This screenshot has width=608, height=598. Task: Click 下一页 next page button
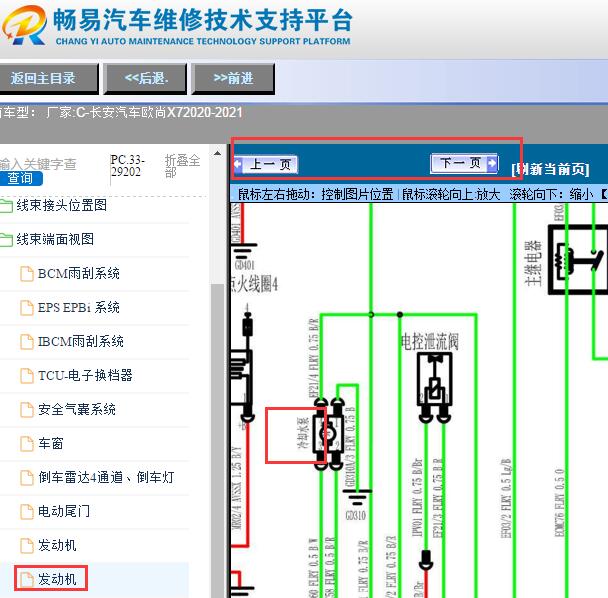click(x=464, y=163)
